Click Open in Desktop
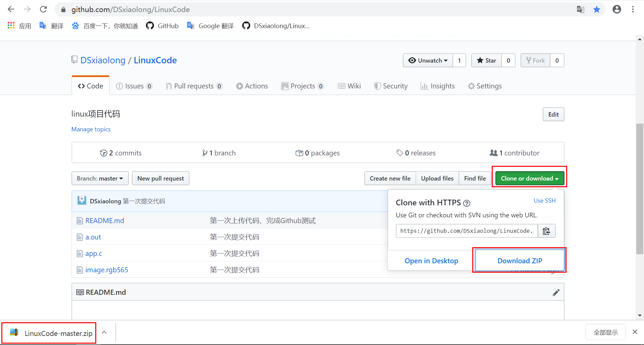This screenshot has height=345, width=644. pos(431,261)
